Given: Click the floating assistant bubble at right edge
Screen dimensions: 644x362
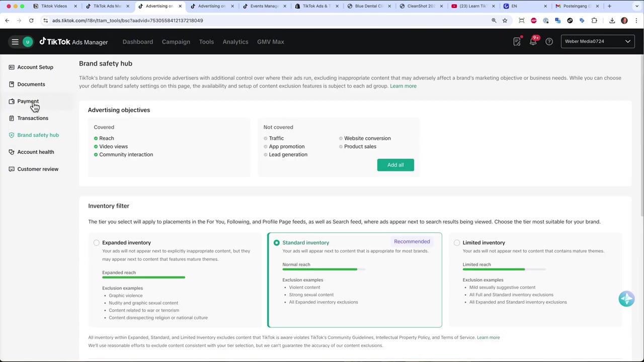Looking at the screenshot, I should pos(626,299).
